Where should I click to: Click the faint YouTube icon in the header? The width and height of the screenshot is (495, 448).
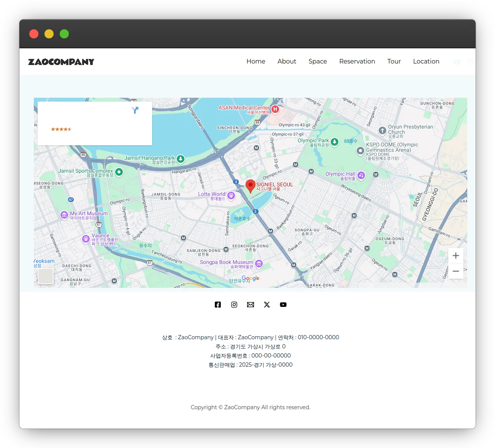(457, 62)
